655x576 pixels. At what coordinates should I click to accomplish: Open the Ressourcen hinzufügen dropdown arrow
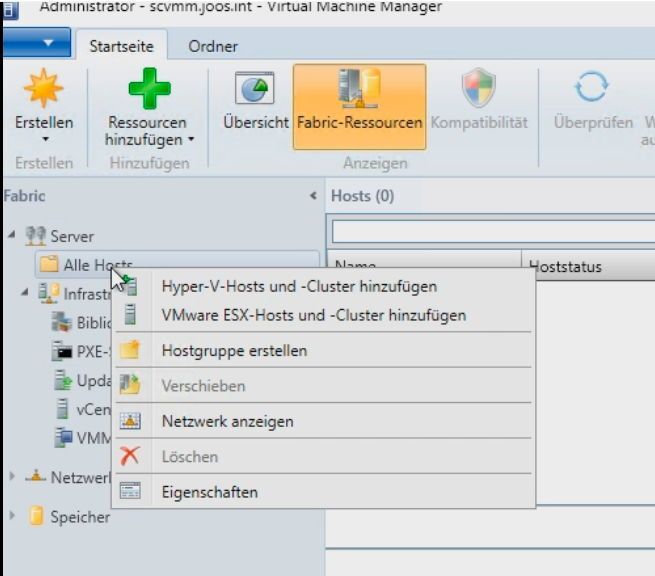tap(191, 139)
